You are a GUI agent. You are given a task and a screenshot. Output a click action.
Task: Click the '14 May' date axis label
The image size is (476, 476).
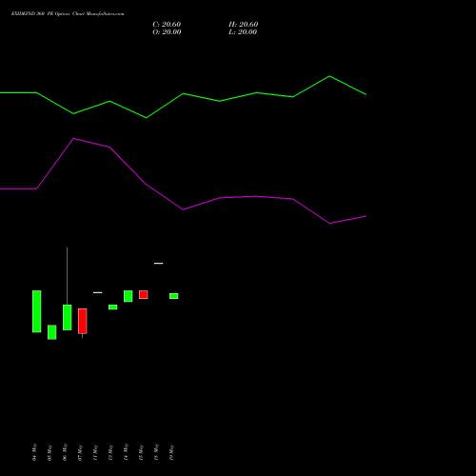tap(126, 452)
